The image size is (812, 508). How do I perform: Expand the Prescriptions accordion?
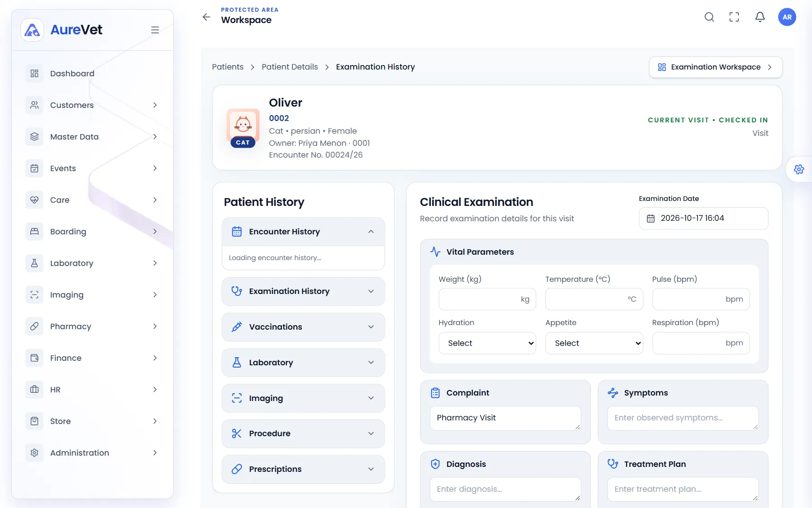(303, 469)
